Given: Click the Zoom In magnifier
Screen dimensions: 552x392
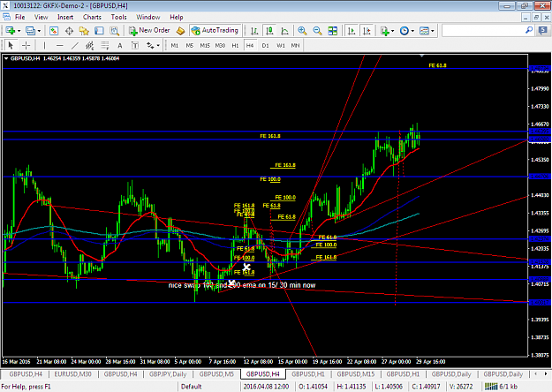Looking at the screenshot, I should (x=302, y=31).
